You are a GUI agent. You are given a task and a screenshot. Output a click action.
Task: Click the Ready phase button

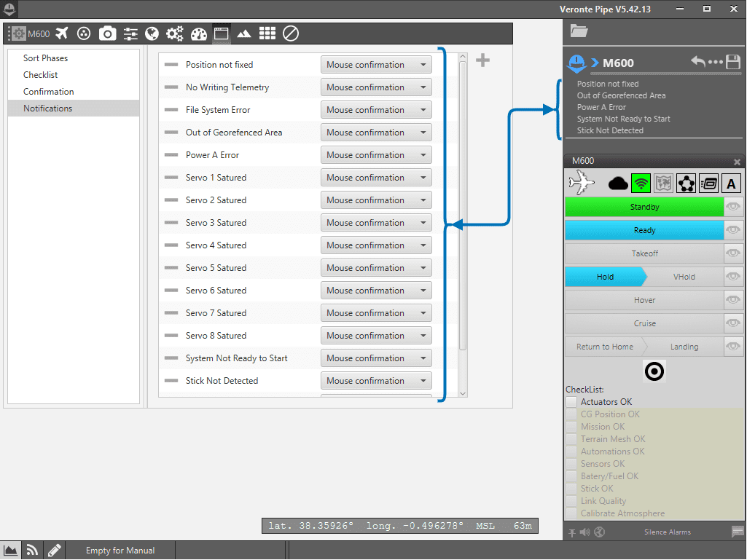(644, 230)
